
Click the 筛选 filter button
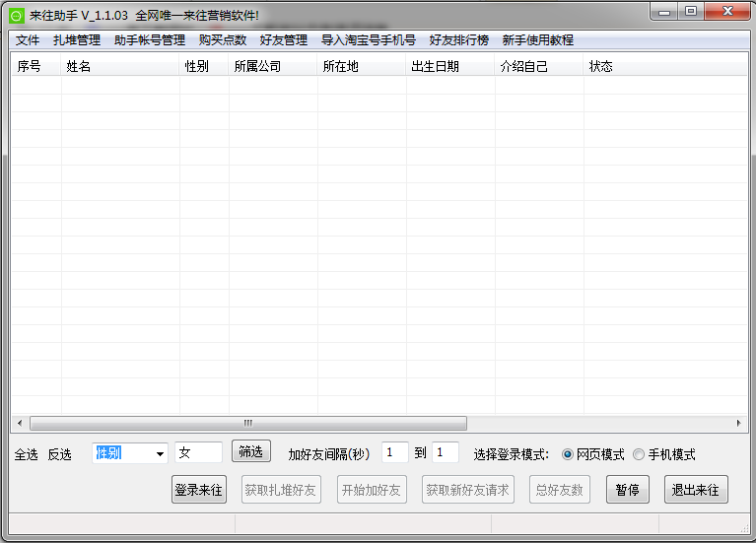click(x=250, y=451)
